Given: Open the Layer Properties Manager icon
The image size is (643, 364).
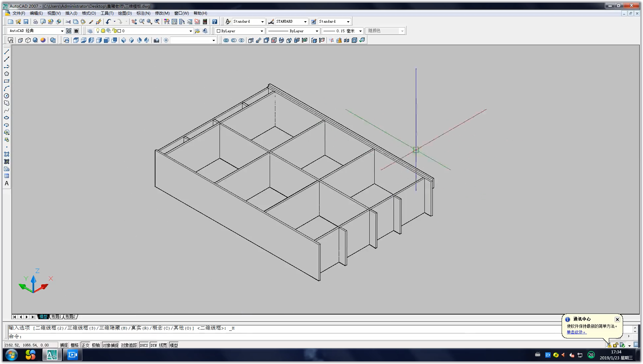Looking at the screenshot, I should pyautogui.click(x=90, y=31).
